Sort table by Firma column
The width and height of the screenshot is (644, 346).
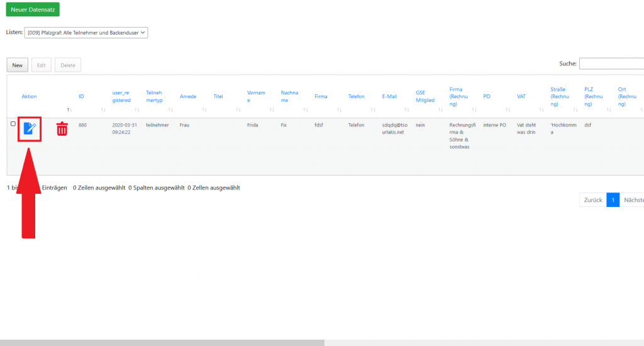point(321,96)
